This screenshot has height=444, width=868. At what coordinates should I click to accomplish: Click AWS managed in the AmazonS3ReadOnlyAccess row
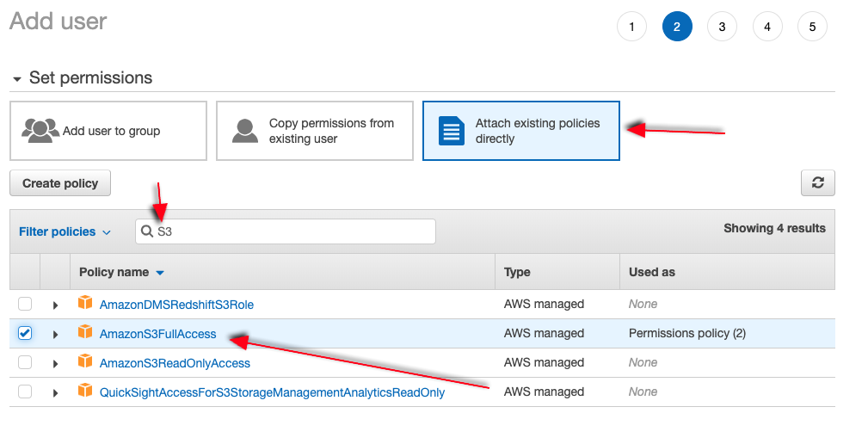(x=544, y=362)
